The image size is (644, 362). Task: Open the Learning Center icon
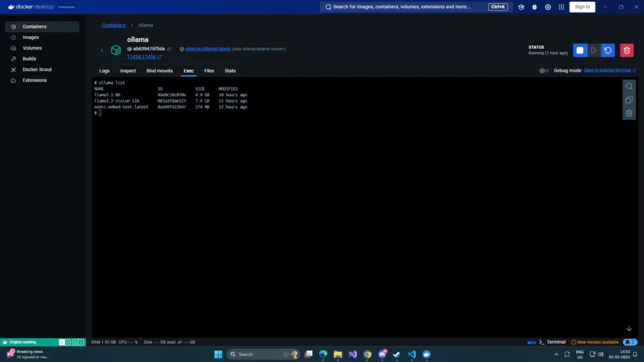coord(521,7)
